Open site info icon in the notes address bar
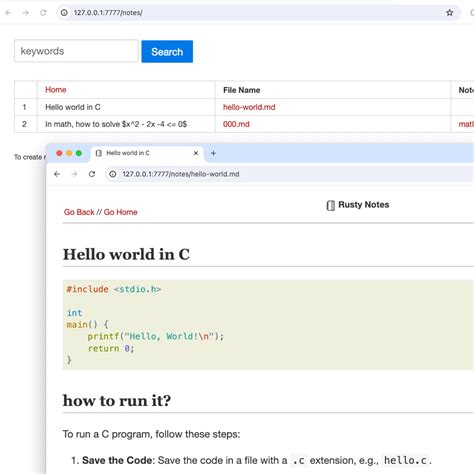The image size is (474, 474). point(64,13)
